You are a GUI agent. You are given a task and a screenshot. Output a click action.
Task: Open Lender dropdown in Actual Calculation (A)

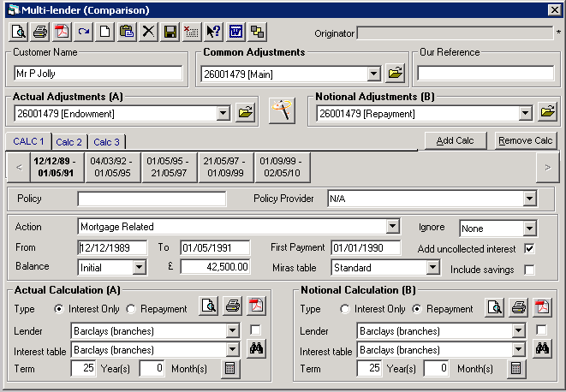click(232, 330)
